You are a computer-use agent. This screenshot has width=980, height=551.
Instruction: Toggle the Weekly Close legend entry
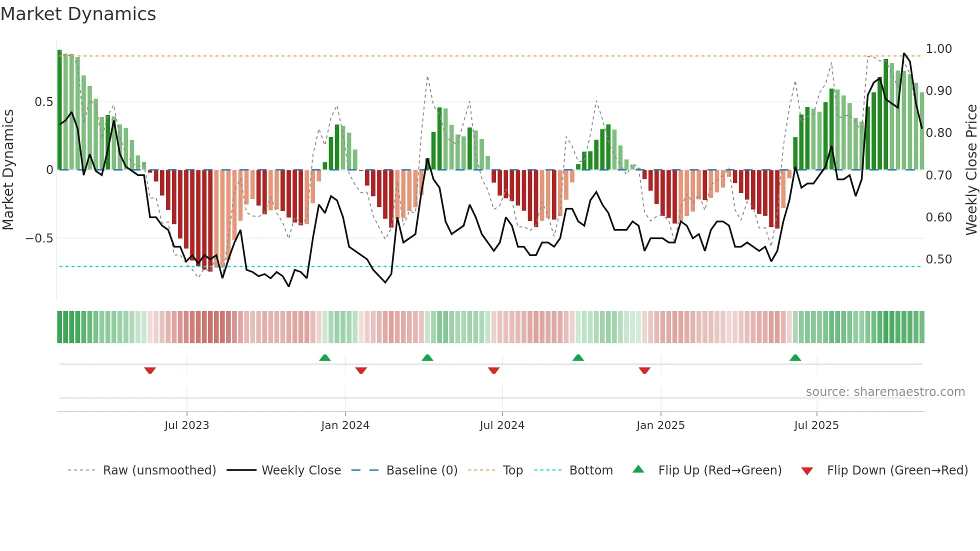coord(283,470)
